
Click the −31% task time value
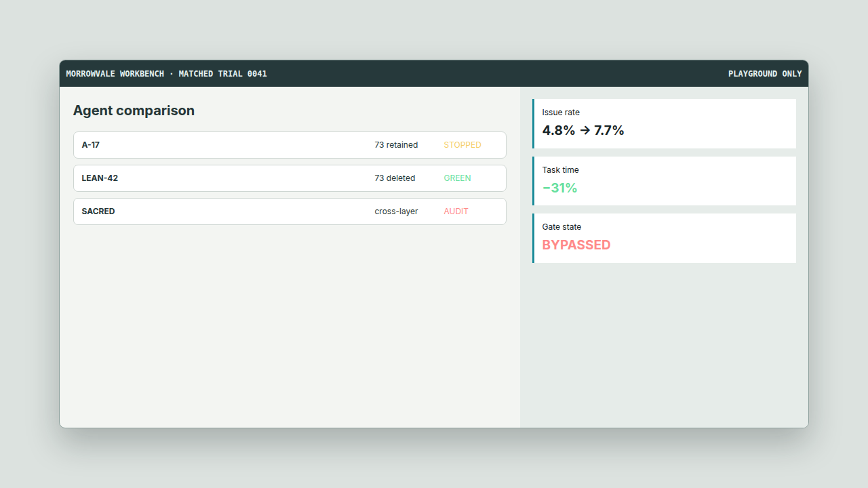click(559, 188)
